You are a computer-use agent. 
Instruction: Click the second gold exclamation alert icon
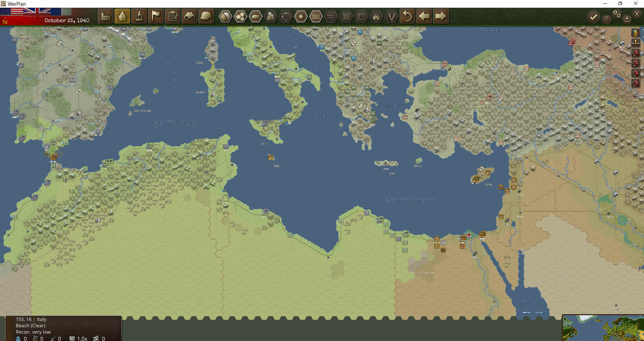[x=636, y=43]
